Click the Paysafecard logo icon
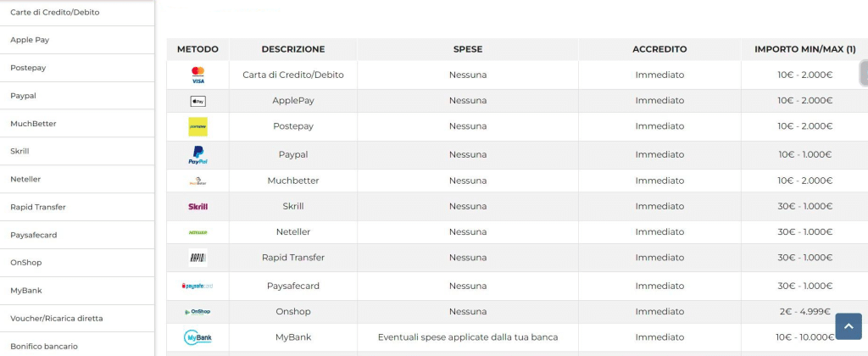 198,286
